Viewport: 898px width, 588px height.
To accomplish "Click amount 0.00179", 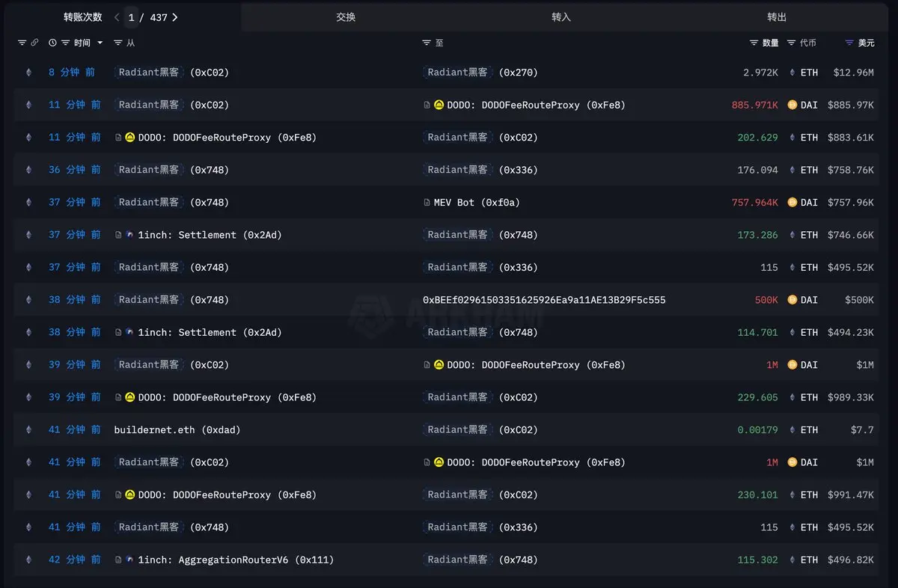I will pyautogui.click(x=758, y=430).
